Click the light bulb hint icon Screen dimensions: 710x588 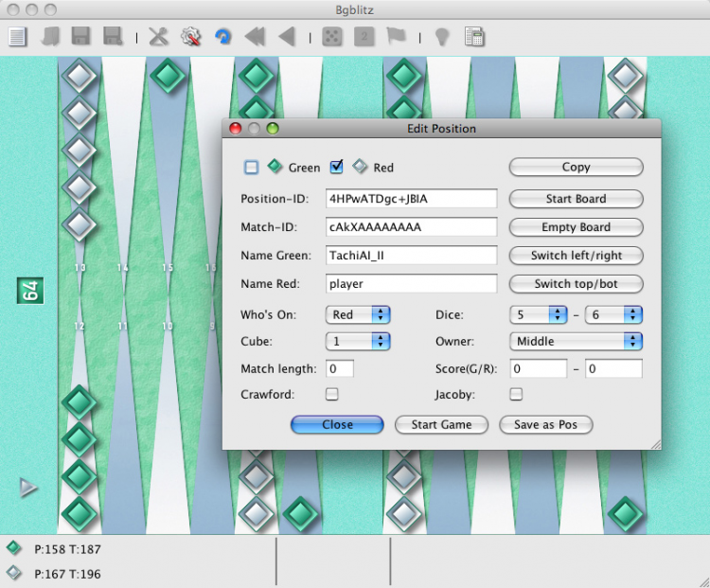(442, 37)
